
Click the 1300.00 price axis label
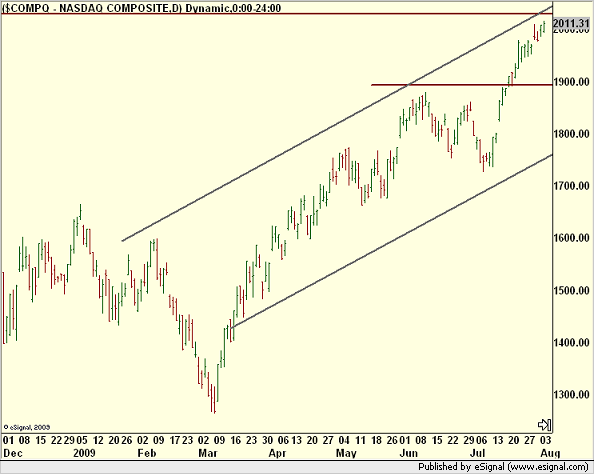click(571, 395)
